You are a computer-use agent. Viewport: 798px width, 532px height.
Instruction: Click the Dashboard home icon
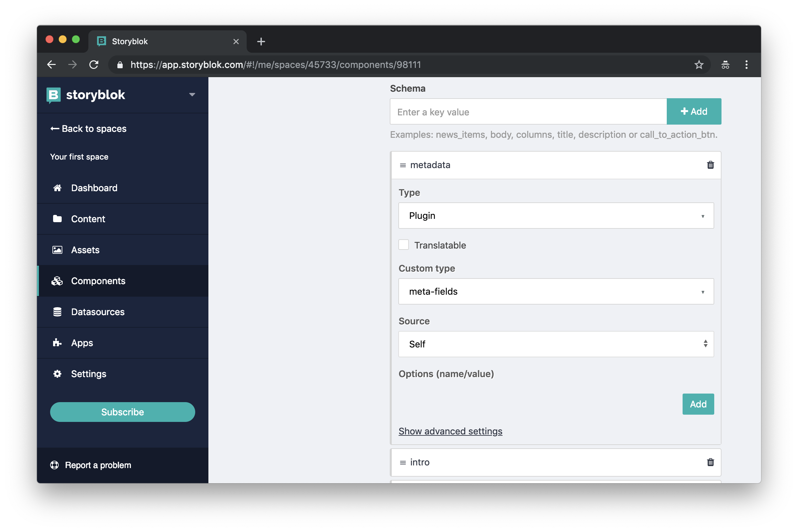click(57, 188)
